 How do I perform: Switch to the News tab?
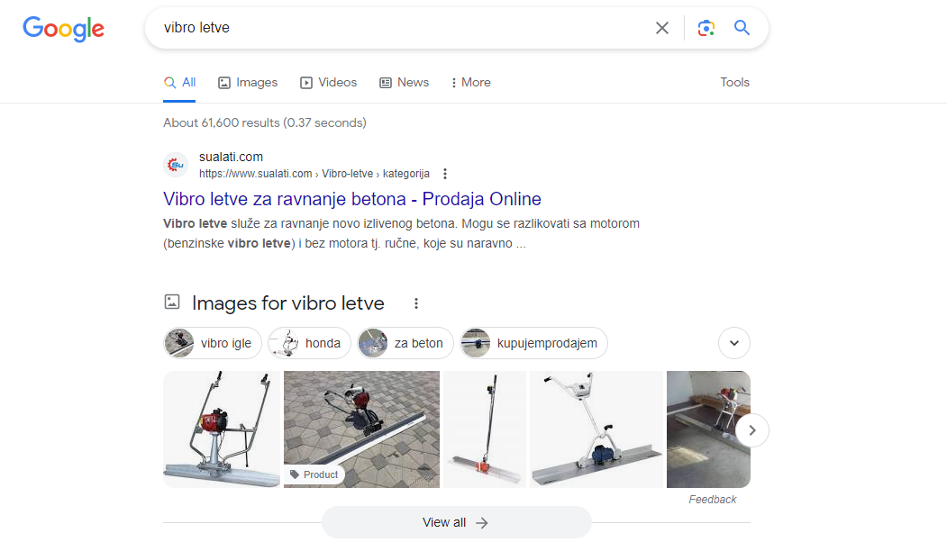coord(404,82)
